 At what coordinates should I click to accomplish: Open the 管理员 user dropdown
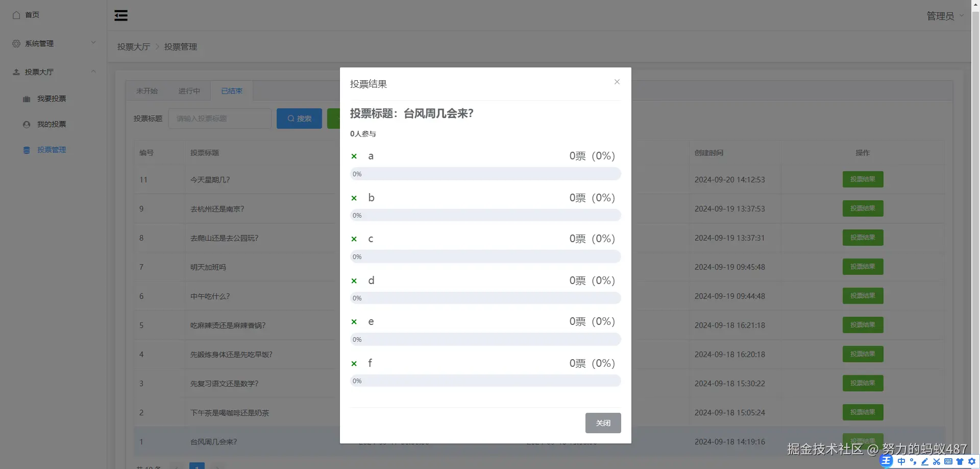click(x=945, y=16)
